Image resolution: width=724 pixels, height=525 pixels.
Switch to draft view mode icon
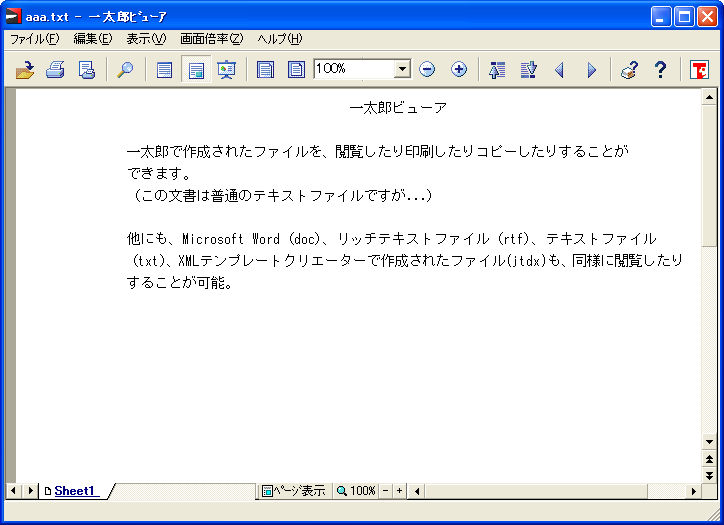tap(164, 70)
